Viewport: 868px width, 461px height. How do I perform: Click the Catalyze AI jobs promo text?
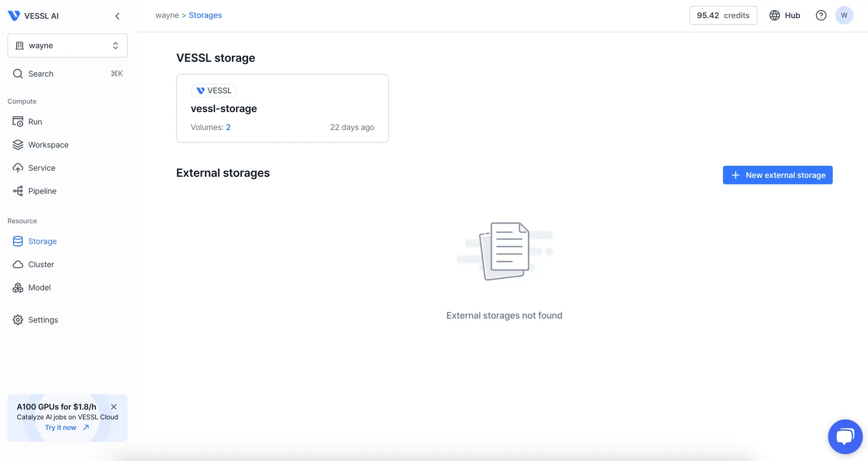click(x=67, y=417)
